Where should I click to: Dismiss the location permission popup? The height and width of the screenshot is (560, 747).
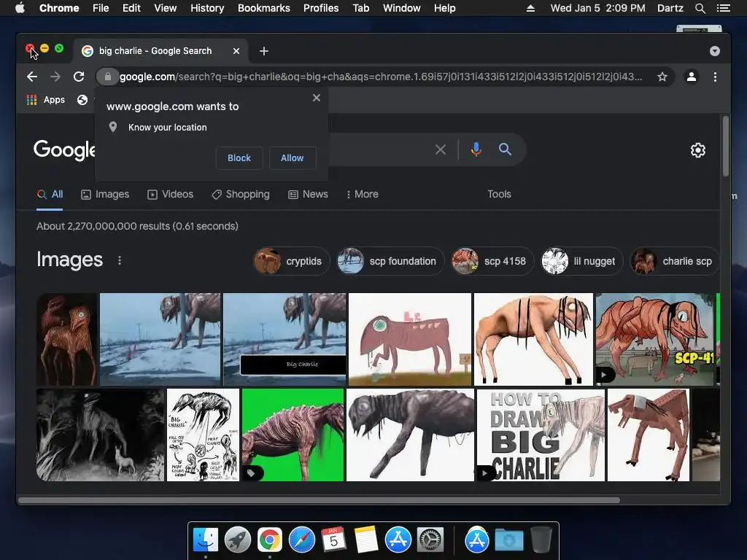click(x=317, y=98)
